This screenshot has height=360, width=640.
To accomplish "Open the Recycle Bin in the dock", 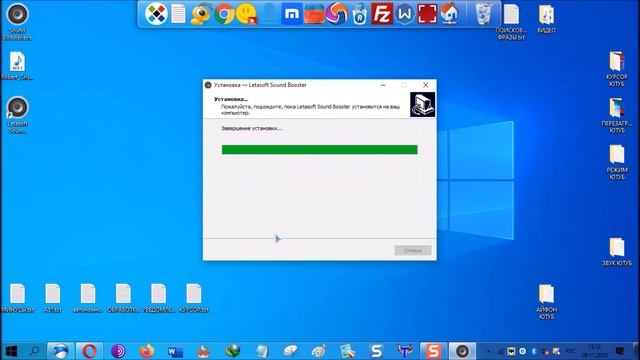I will [x=484, y=14].
